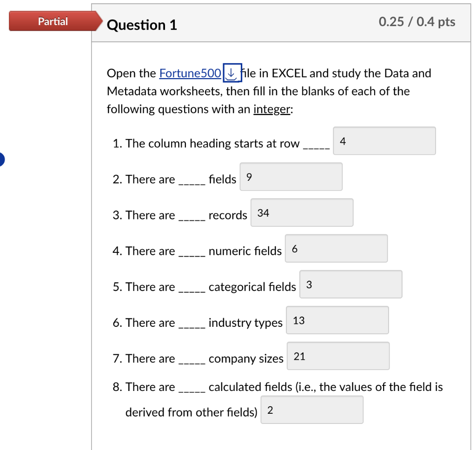Click the records answer box showing 34
Viewport: 476px width, 450px height.
click(x=302, y=212)
